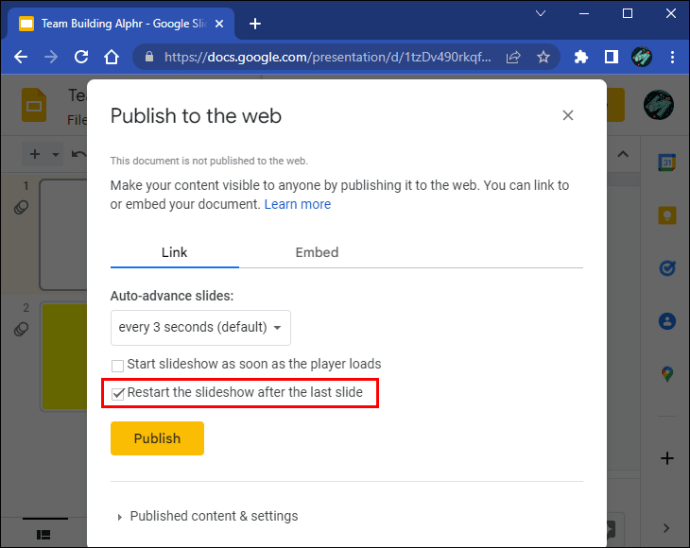This screenshot has width=690, height=548.
Task: Open the browser side panel icon
Action: pyautogui.click(x=611, y=57)
